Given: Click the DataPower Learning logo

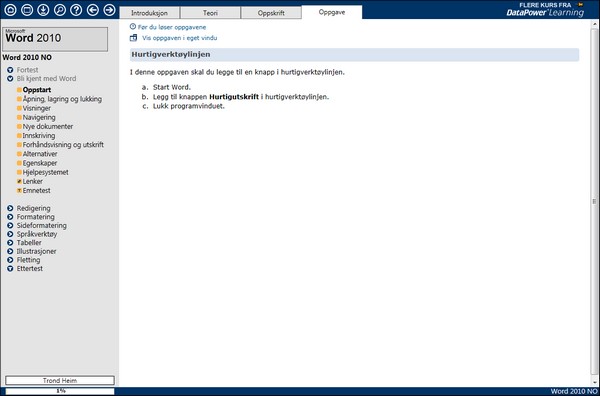Looking at the screenshot, I should (x=545, y=13).
